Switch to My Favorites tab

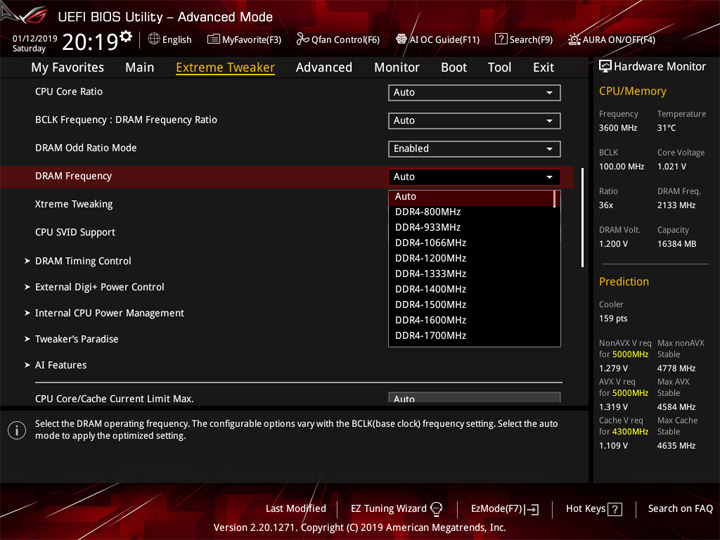pyautogui.click(x=68, y=68)
